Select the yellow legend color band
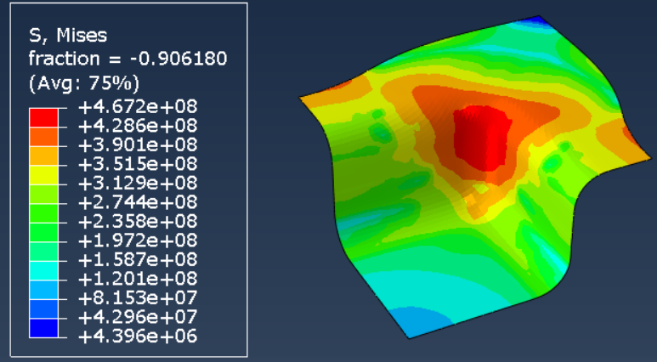658x363 pixels. (x=44, y=175)
